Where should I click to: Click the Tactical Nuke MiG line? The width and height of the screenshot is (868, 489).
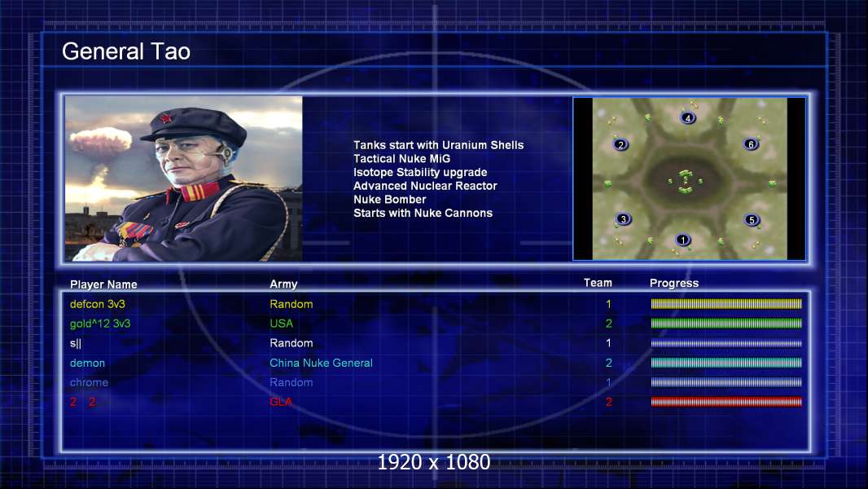[x=402, y=159]
